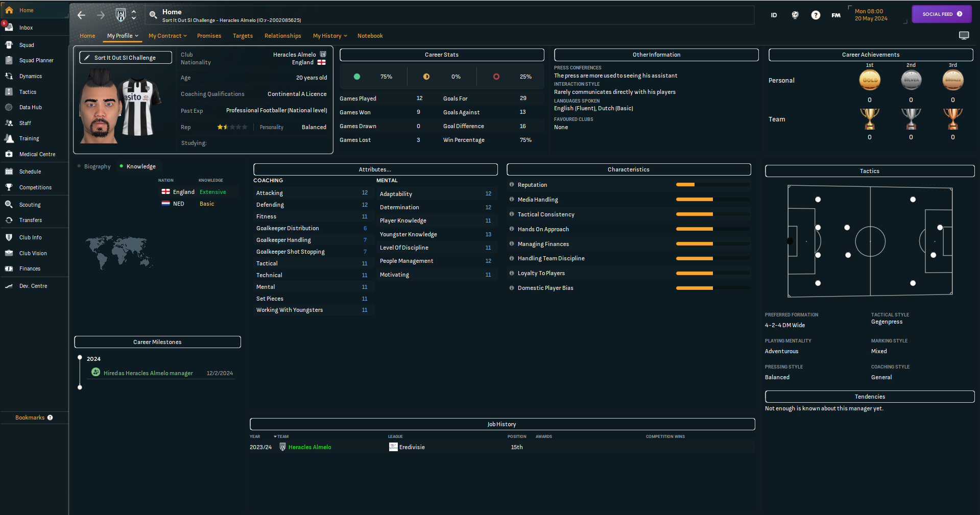Image resolution: width=980 pixels, height=515 pixels.
Task: Select the Knowledge view option
Action: pos(138,166)
